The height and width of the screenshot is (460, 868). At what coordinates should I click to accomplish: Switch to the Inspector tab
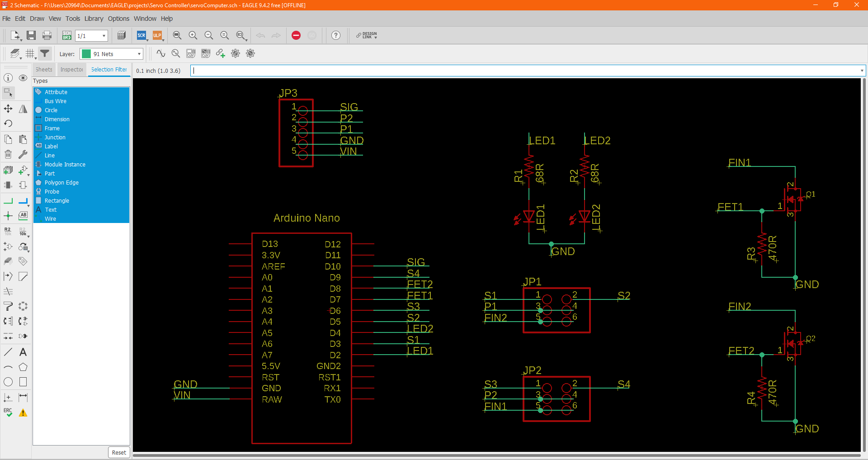71,70
